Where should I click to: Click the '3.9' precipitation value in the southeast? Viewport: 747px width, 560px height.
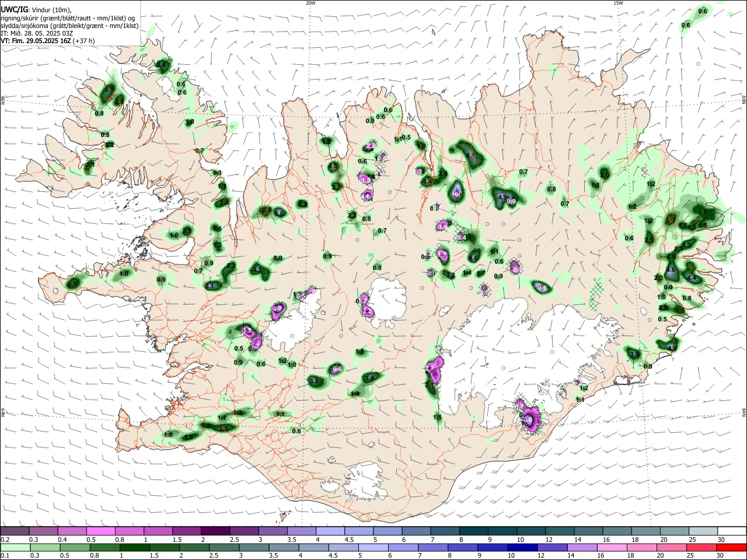point(635,354)
